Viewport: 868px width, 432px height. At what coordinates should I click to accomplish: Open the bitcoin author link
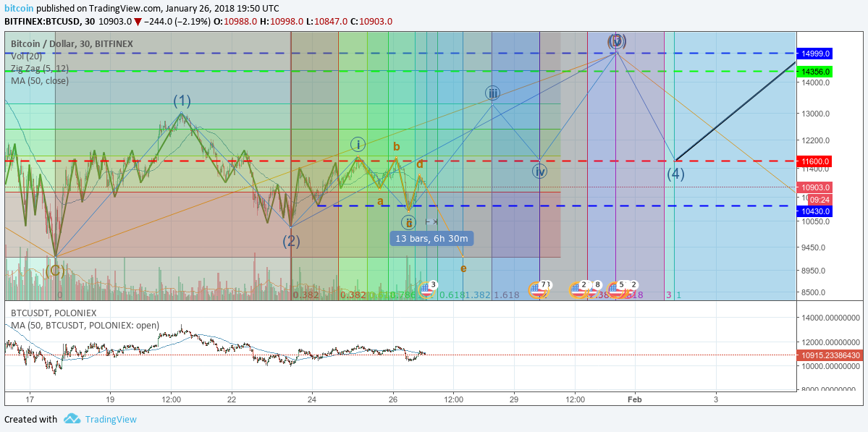[17, 8]
